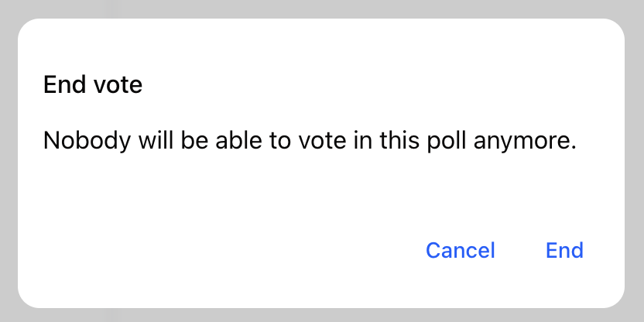Tap the blue Cancel text
The width and height of the screenshot is (644, 322).
pyautogui.click(x=460, y=251)
